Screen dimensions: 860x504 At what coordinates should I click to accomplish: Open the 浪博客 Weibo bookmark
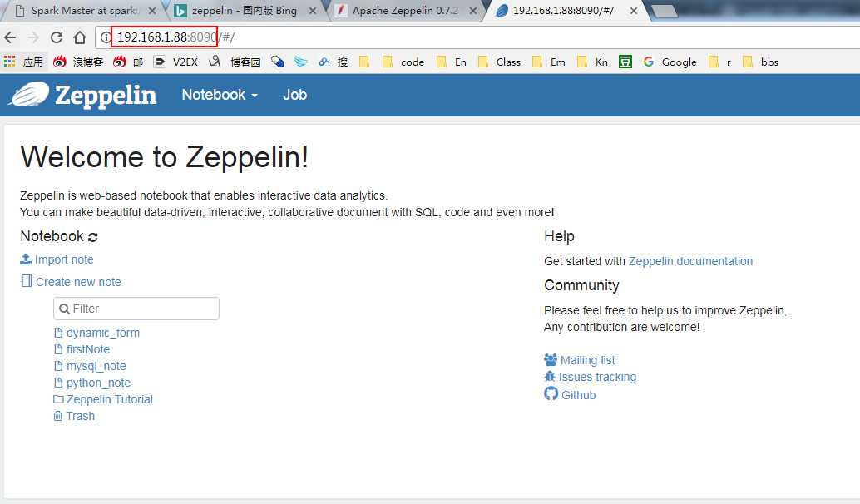point(78,62)
